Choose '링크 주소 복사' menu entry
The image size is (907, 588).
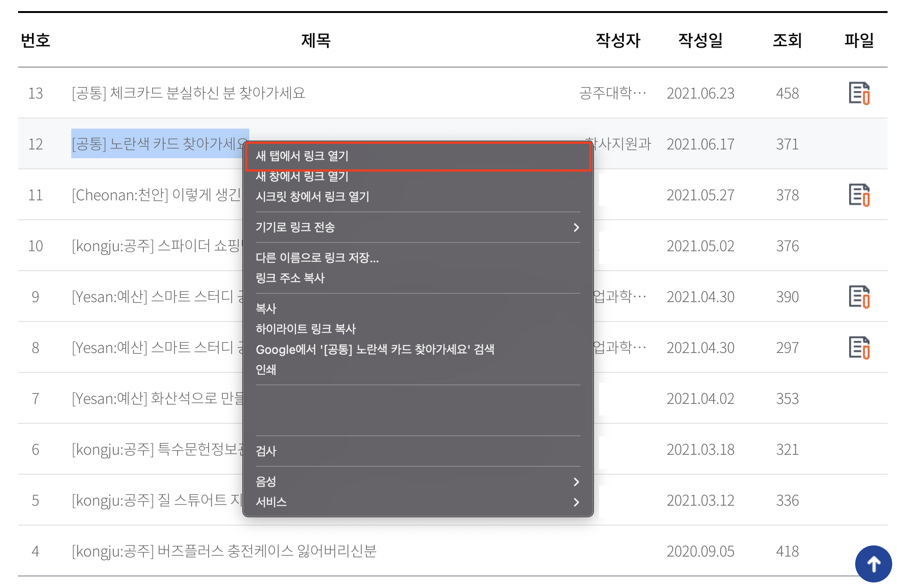coord(418,278)
